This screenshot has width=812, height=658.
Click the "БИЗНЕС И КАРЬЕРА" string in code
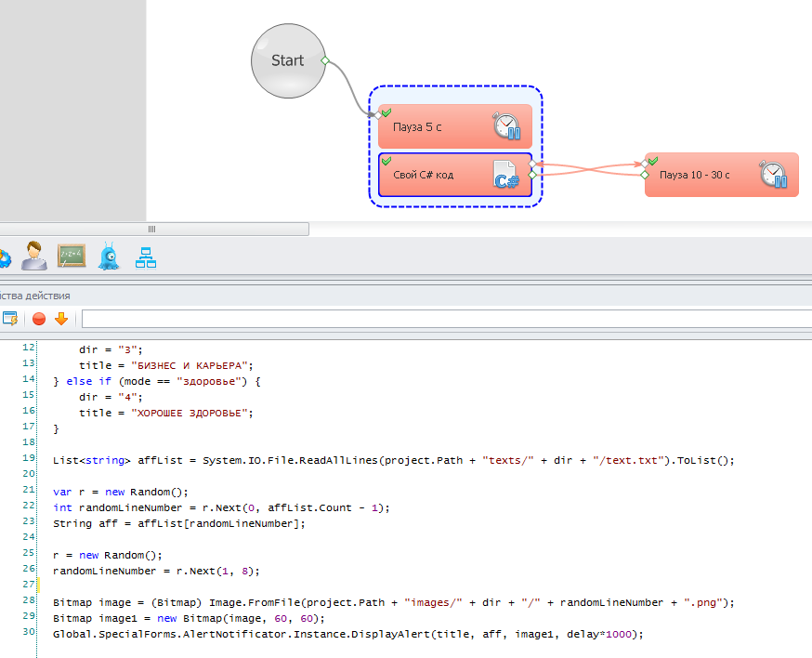tap(189, 366)
